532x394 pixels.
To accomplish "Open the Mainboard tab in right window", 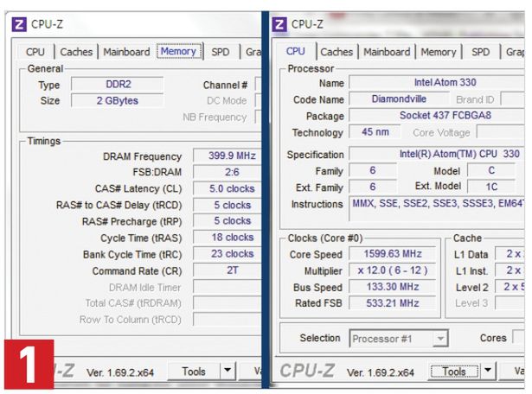I will coord(387,52).
